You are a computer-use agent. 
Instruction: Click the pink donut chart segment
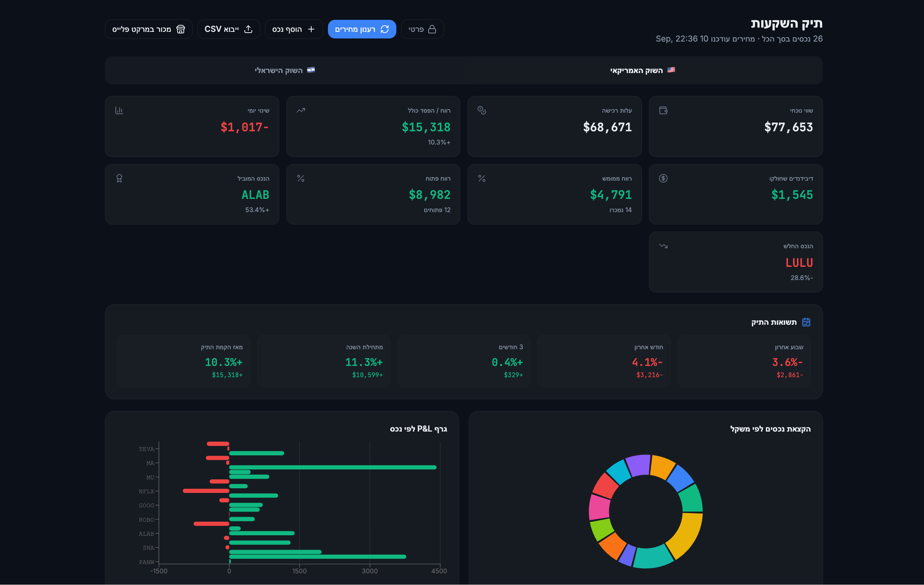pyautogui.click(x=599, y=507)
